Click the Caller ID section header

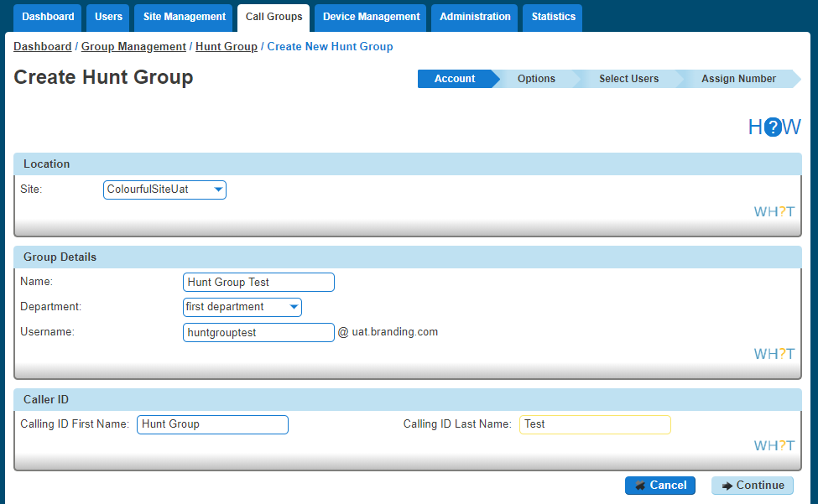408,399
